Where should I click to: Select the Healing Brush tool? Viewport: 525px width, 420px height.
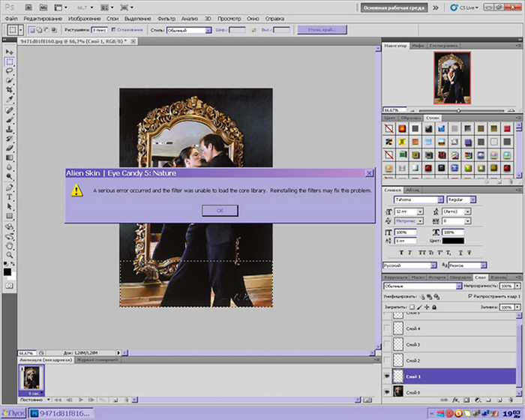[x=9, y=110]
